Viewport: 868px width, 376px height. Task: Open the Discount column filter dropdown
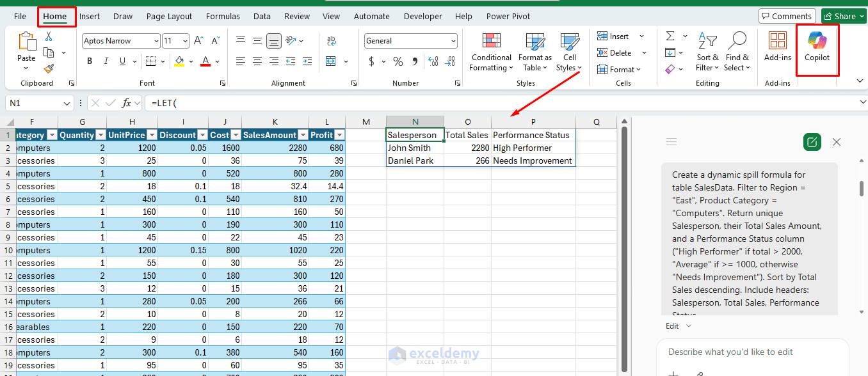tap(202, 135)
